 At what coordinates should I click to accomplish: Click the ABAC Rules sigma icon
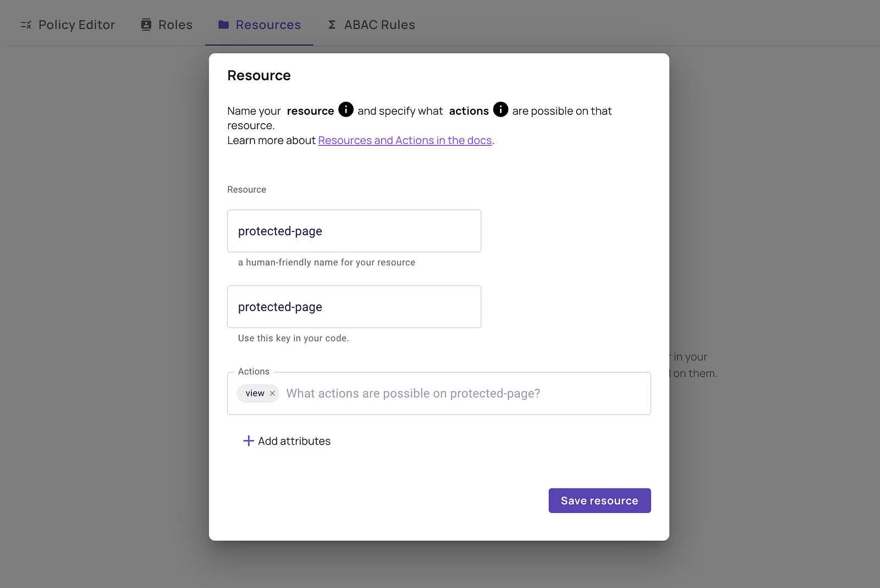pos(332,25)
